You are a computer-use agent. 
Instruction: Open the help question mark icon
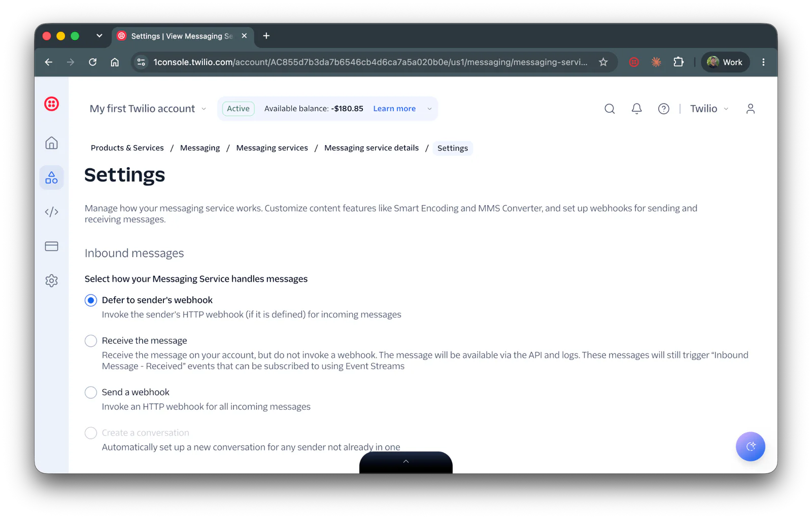coord(663,109)
